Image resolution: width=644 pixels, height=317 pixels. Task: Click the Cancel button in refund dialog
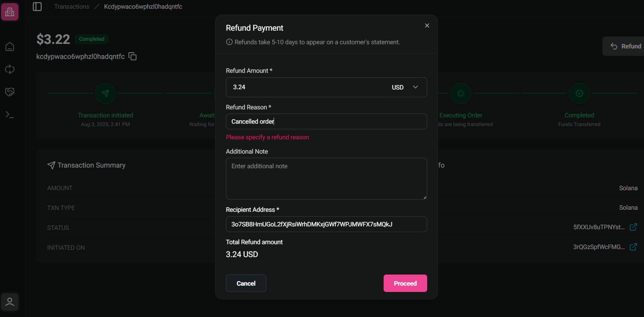click(246, 283)
